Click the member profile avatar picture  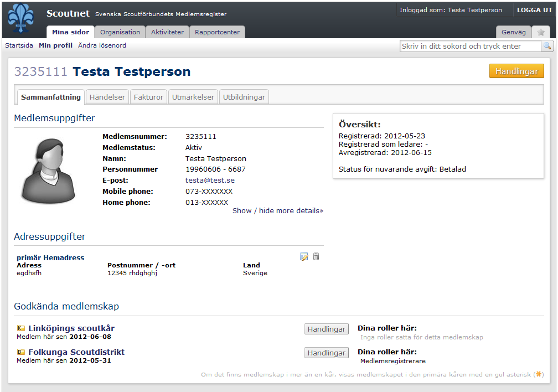[x=48, y=171]
